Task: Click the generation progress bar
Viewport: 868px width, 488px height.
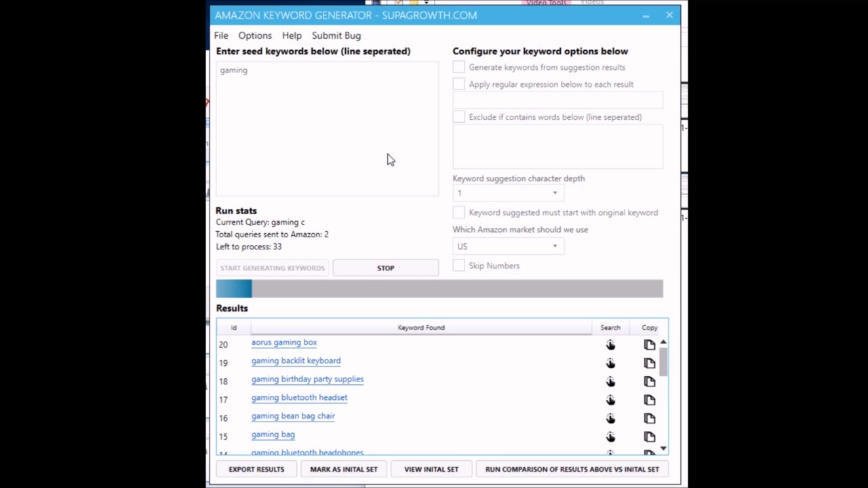Action: tap(439, 289)
